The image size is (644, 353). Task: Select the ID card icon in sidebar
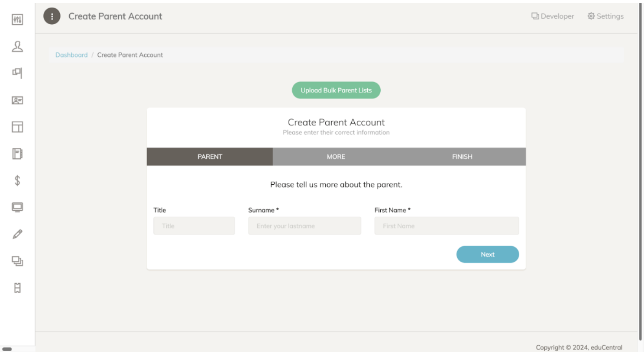[x=17, y=100]
